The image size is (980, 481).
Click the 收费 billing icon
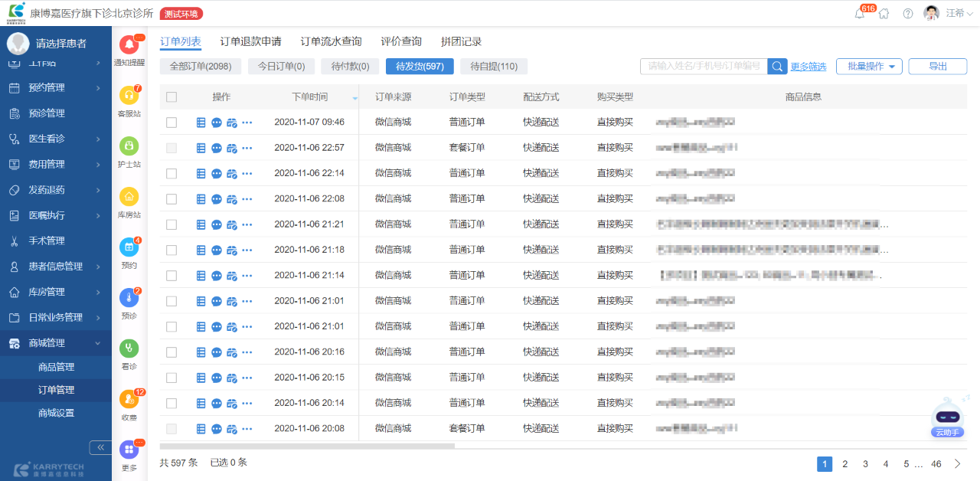click(x=129, y=400)
